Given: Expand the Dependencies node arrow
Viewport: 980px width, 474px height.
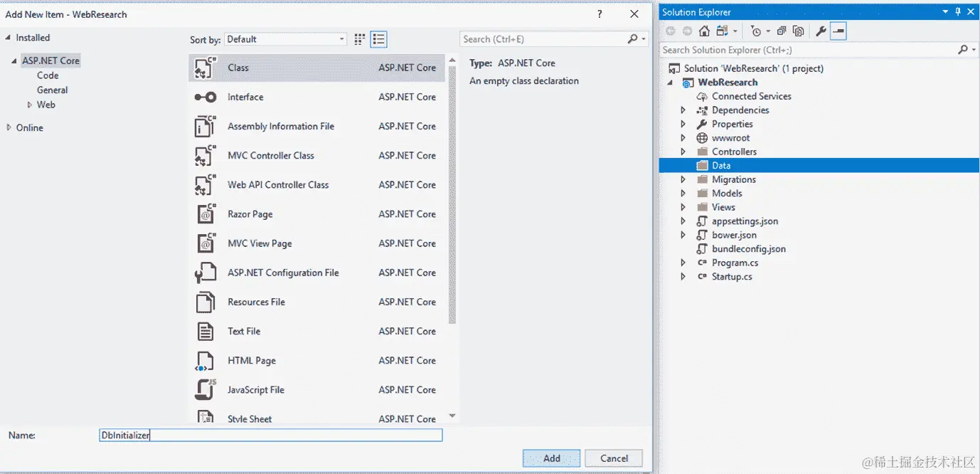Looking at the screenshot, I should [683, 110].
